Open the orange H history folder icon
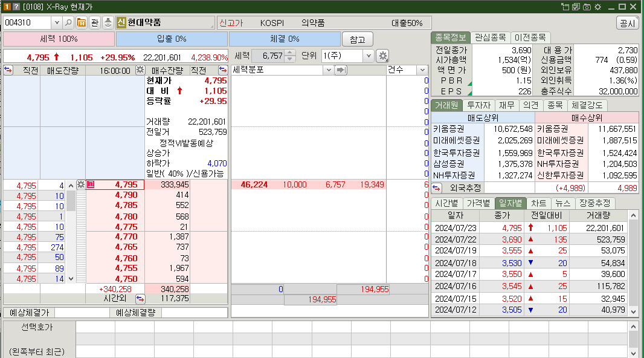Screen dimensions: 644x358 [82, 22]
